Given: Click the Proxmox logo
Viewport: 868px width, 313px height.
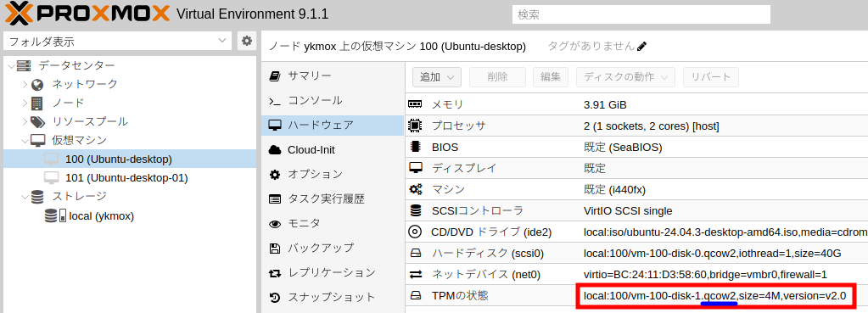Looking at the screenshot, I should (x=87, y=14).
